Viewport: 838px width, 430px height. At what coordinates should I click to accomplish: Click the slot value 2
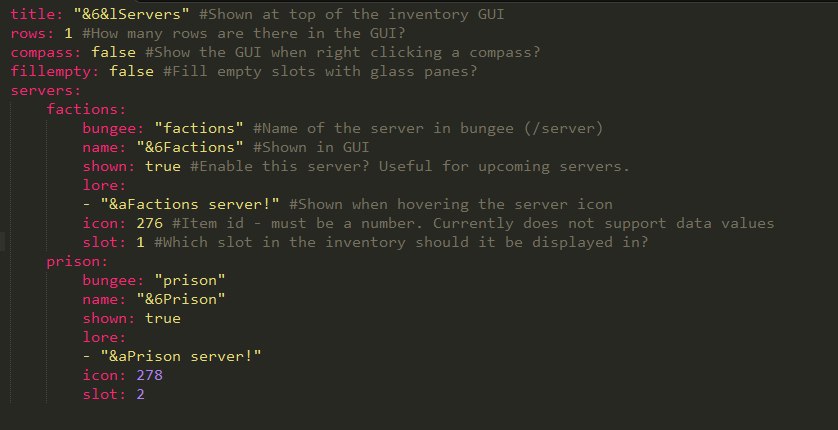[x=140, y=394]
